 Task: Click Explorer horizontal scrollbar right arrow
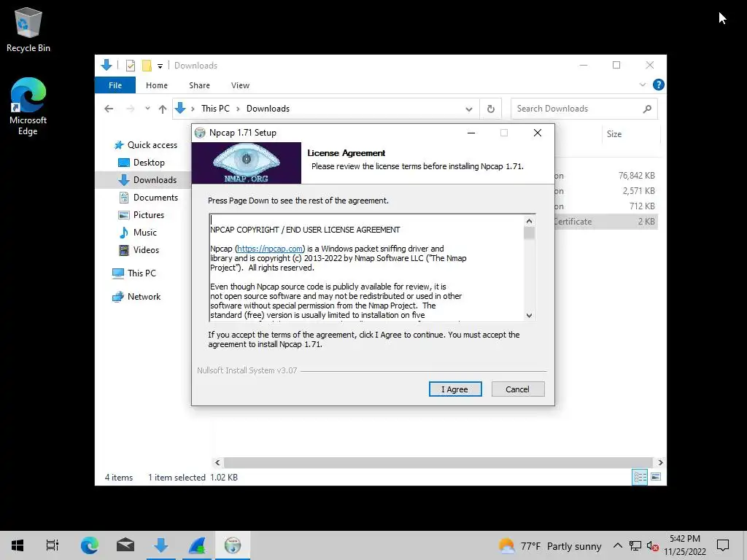coord(659,462)
